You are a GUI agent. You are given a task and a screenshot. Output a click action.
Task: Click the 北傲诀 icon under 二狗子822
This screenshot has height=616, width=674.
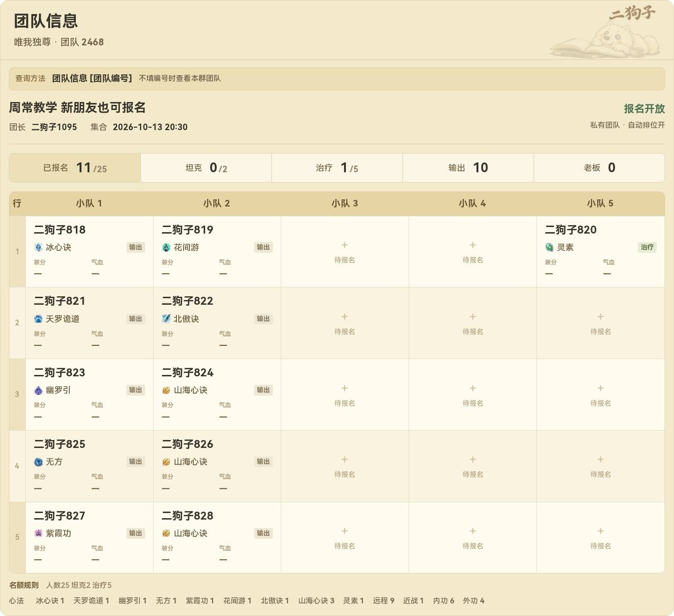166,319
